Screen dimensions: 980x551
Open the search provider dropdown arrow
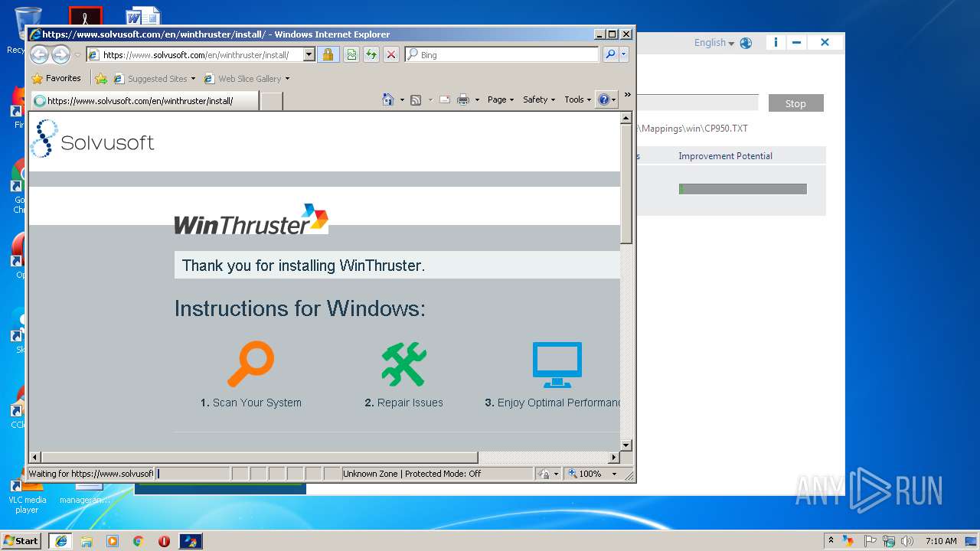point(623,54)
